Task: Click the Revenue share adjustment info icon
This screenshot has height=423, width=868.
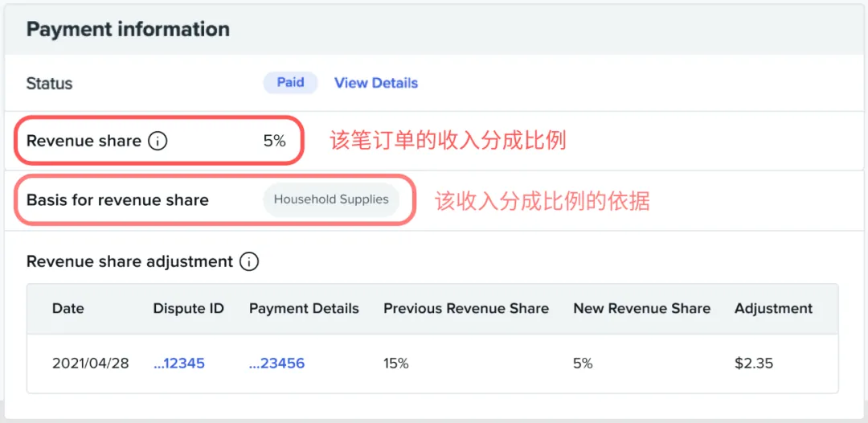Action: pyautogui.click(x=249, y=261)
